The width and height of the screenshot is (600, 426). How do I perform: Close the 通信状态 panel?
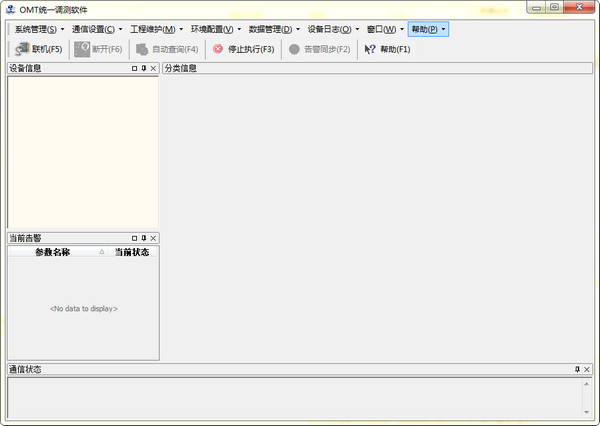tap(587, 369)
